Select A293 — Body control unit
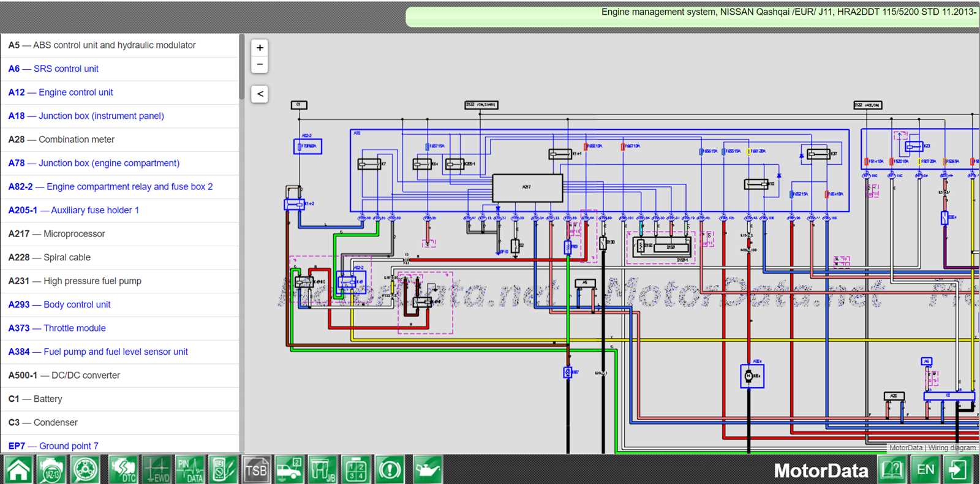 click(119, 304)
